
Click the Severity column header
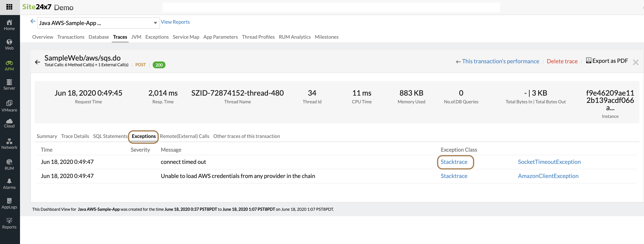click(140, 150)
